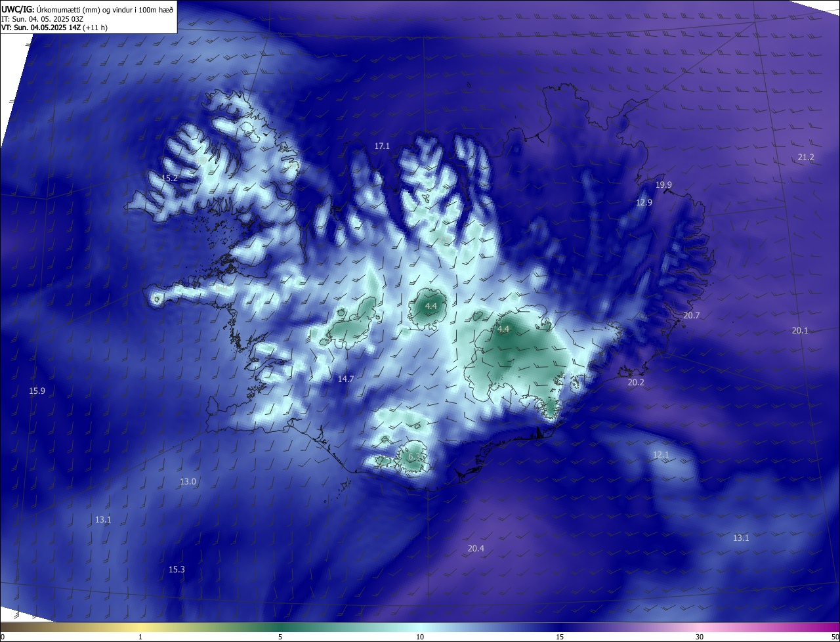
Task: Click the 14.7 value label
Action: (x=346, y=379)
